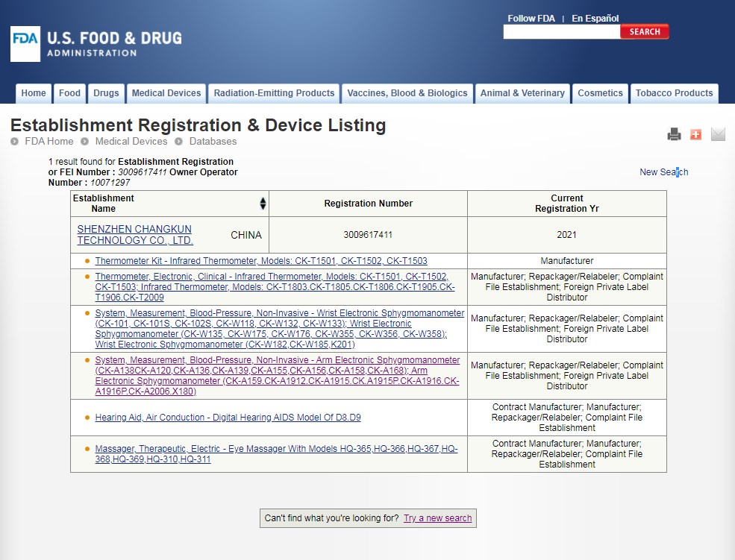The height and width of the screenshot is (560, 735).
Task: Open the Tobacco Products tab
Action: (674, 93)
